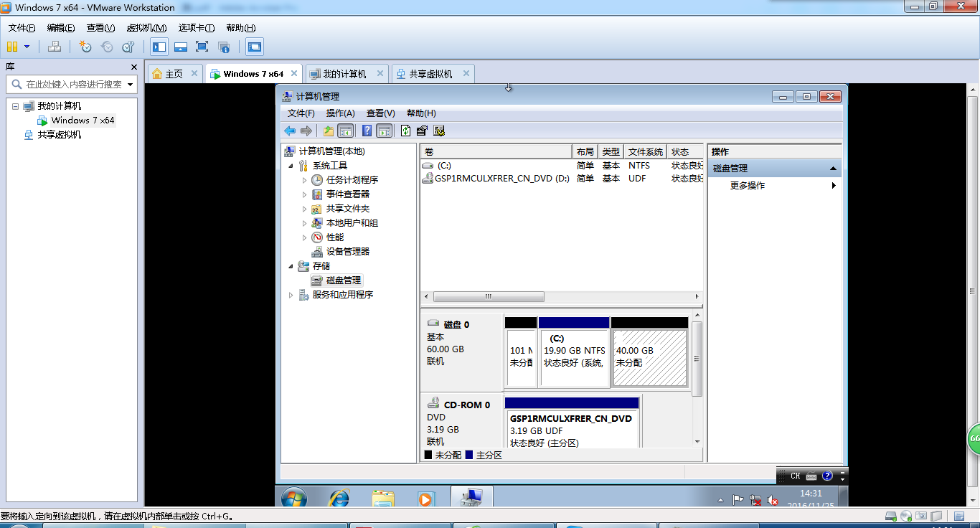The width and height of the screenshot is (980, 528).
Task: Expand the 任务计划程序 tree node
Action: point(304,180)
